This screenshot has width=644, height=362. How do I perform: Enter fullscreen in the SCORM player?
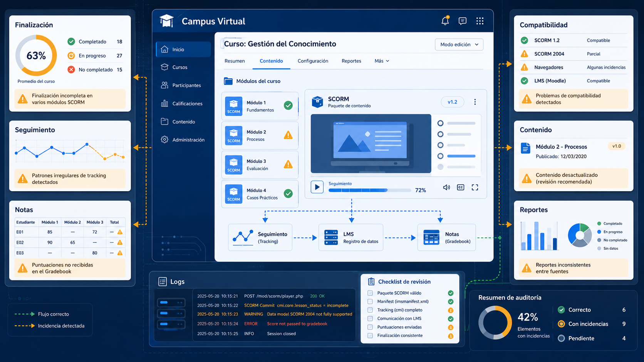[x=475, y=187]
